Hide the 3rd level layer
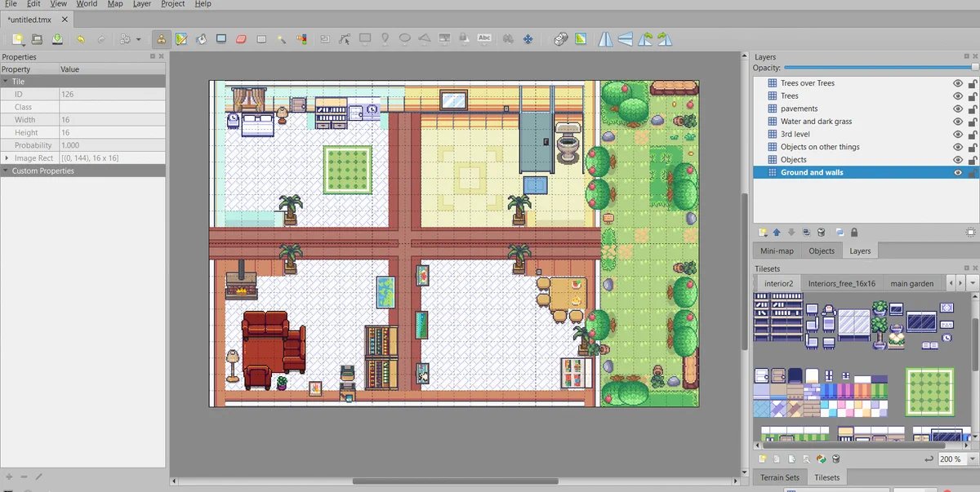The height and width of the screenshot is (492, 980). [x=958, y=134]
